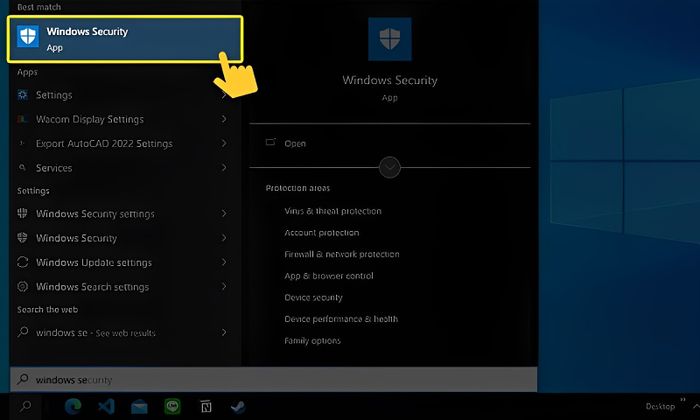Screen dimensions: 700x420
Task: Expand the Windows Security setting arrow
Action: [x=224, y=237]
